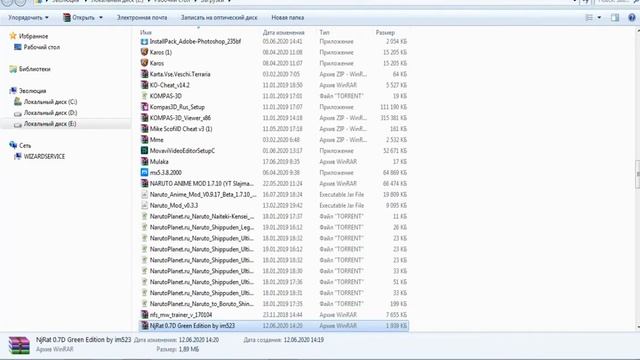
Task: Sort by the Имя column header
Action: (x=146, y=32)
